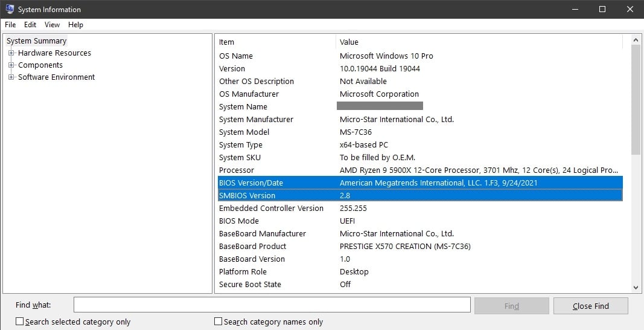Open the View menu

pos(52,25)
